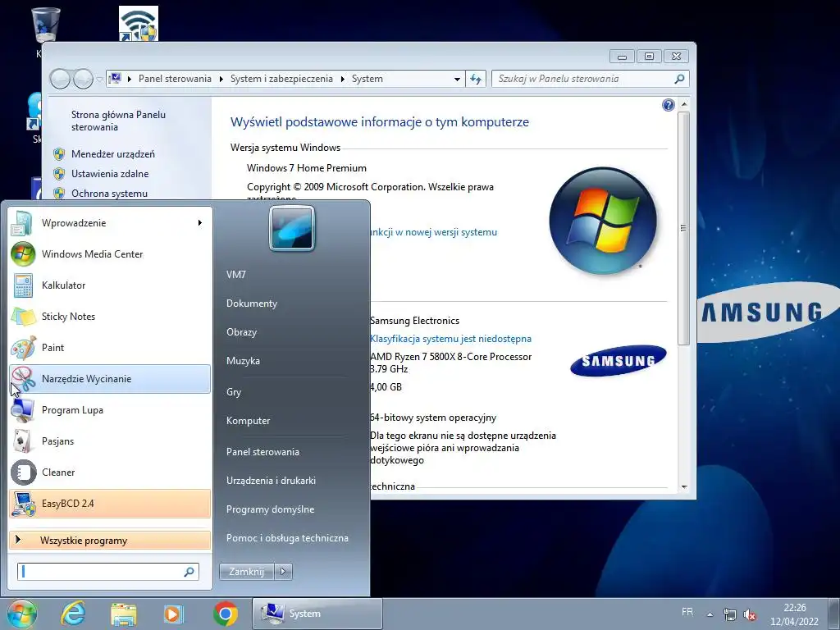Open Gry from Start menu
This screenshot has width=840, height=630.
[234, 392]
